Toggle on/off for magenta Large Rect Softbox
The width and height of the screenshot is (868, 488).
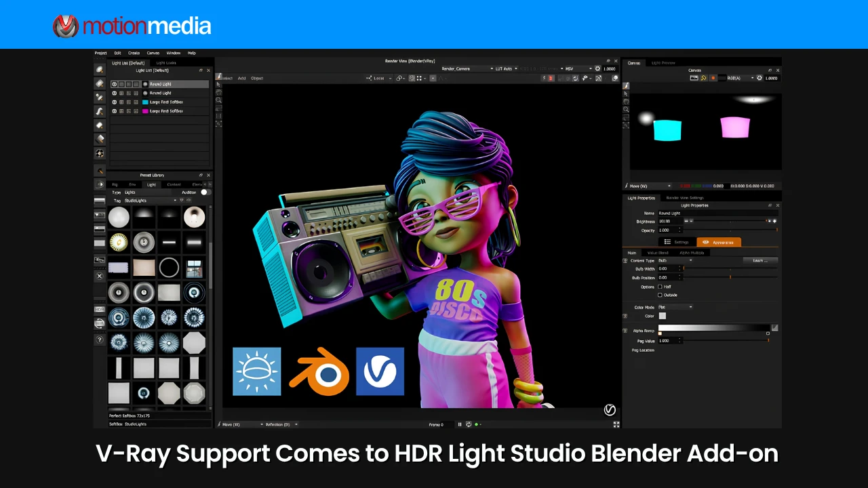coord(115,110)
